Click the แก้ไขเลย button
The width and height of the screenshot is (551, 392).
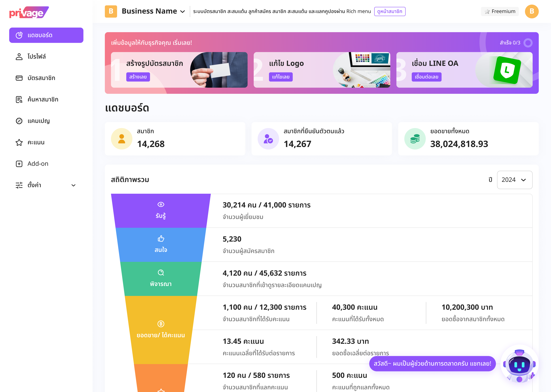pyautogui.click(x=281, y=77)
